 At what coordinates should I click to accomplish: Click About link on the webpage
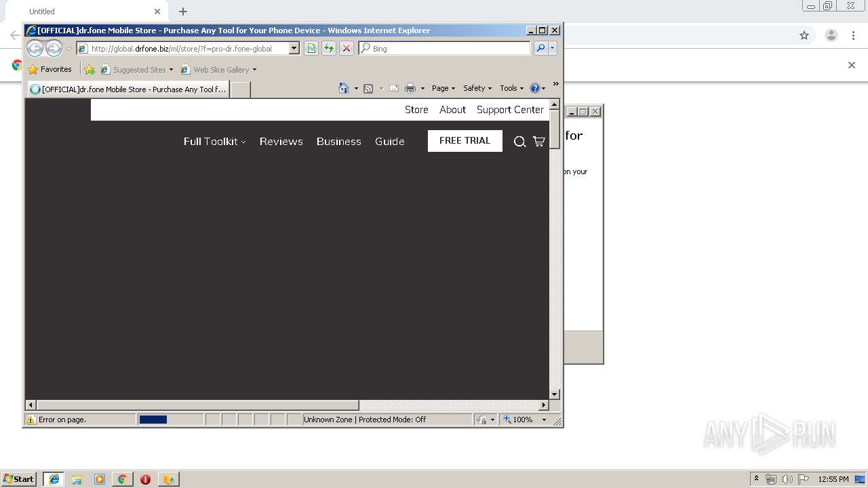(452, 110)
